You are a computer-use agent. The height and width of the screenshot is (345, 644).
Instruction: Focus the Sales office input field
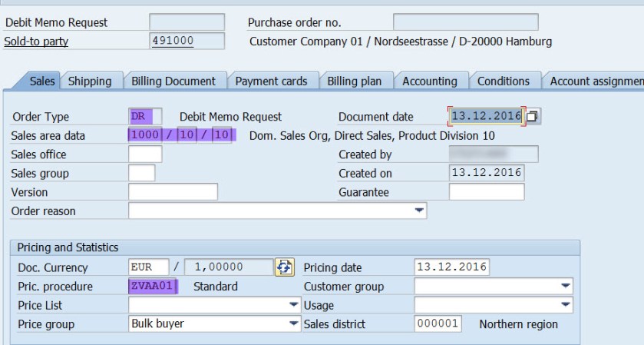tap(145, 154)
